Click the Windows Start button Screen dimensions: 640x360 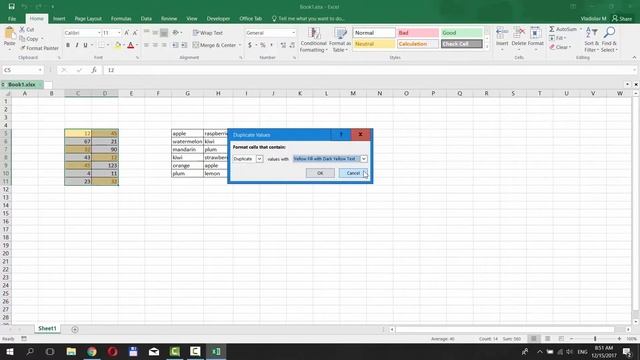tap(9, 351)
